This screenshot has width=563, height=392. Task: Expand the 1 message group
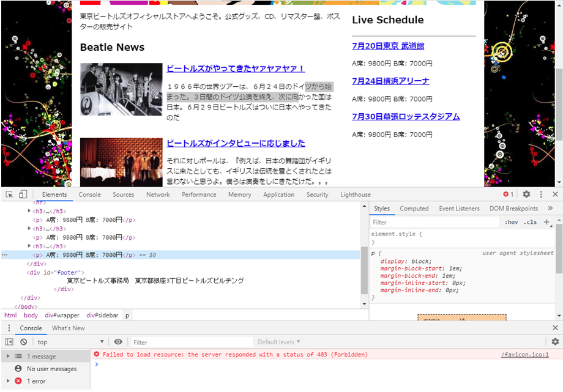[x=8, y=356]
